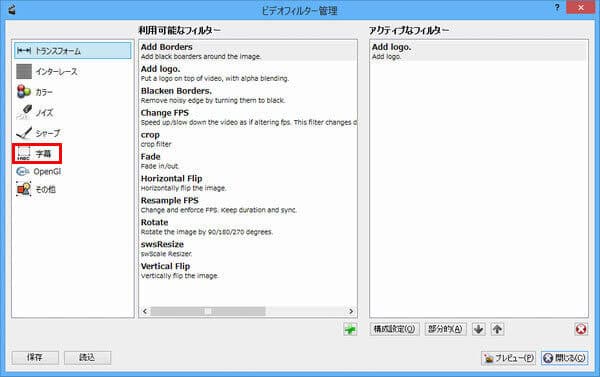The height and width of the screenshot is (377, 600).
Task: Select the crop filter entry
Action: (248, 139)
